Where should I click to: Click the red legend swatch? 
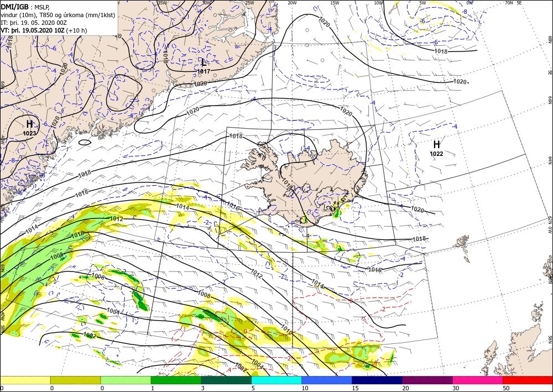tap(528, 380)
